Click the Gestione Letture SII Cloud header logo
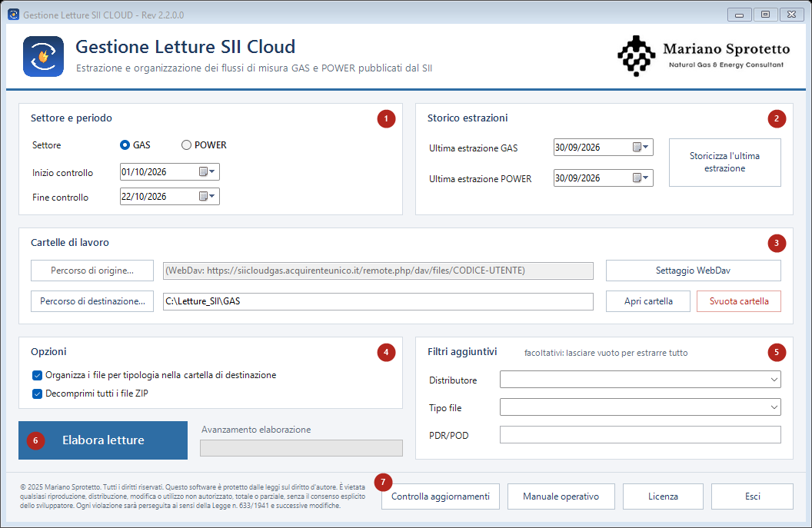Screen dimensions: 812x528 [44, 56]
